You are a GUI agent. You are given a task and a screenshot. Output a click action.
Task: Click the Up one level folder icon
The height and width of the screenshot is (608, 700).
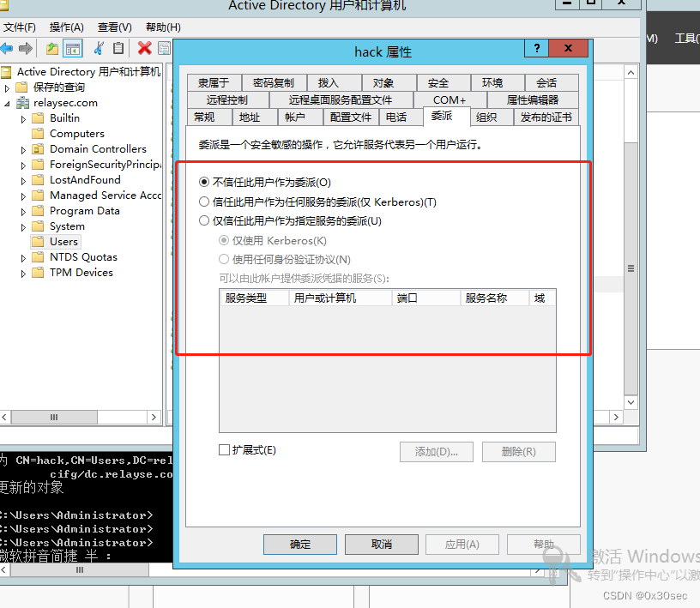click(x=52, y=48)
